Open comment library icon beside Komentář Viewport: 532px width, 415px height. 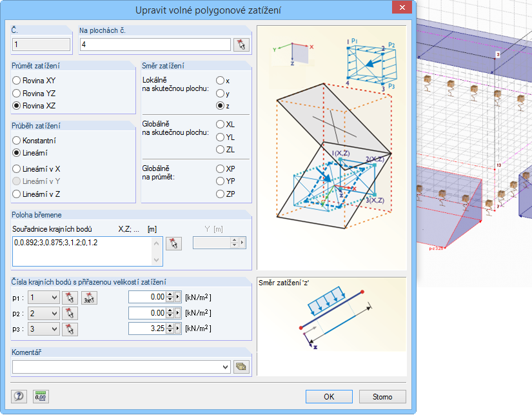click(241, 367)
